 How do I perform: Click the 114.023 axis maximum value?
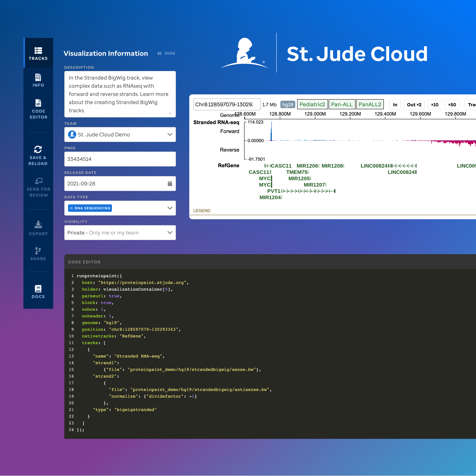coord(255,122)
